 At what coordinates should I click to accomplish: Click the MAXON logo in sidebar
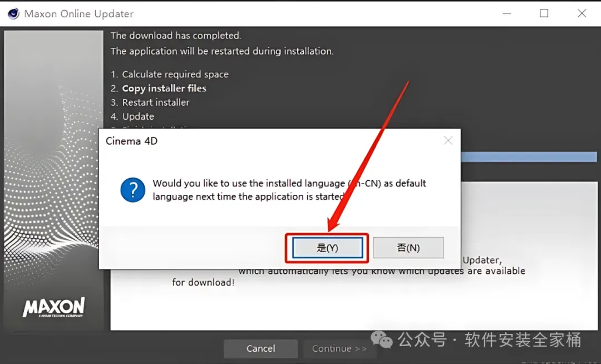click(x=53, y=307)
